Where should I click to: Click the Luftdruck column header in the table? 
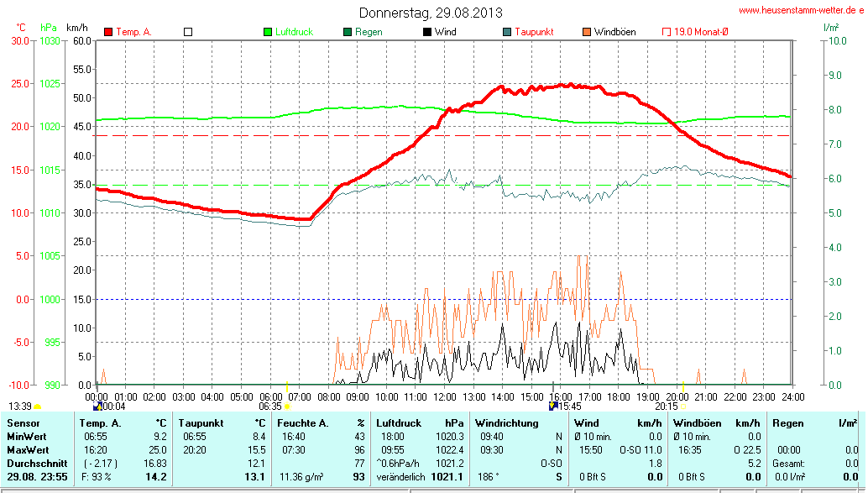400,423
